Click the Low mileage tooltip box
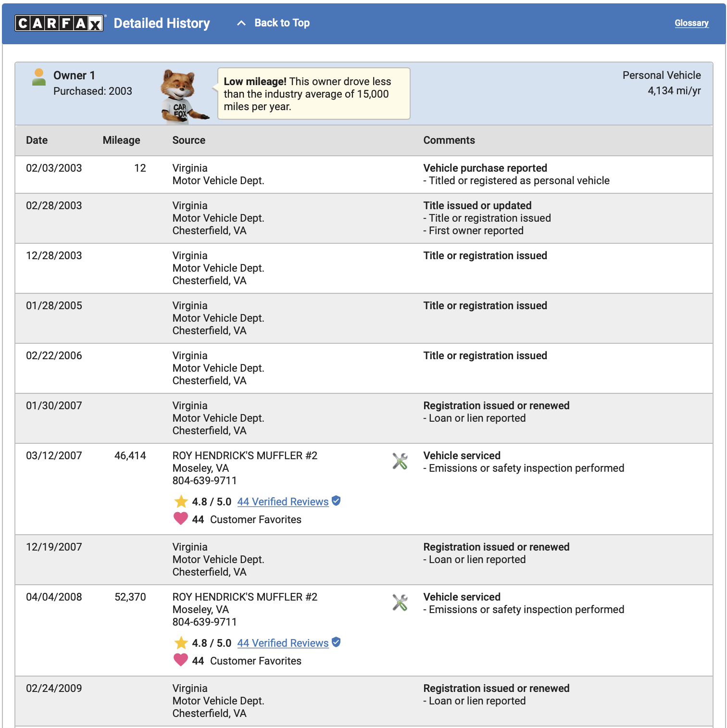The height and width of the screenshot is (728, 727). [313, 93]
